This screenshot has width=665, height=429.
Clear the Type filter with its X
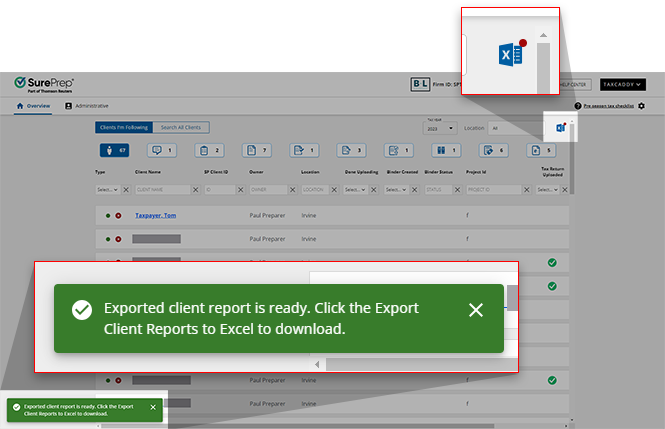126,189
